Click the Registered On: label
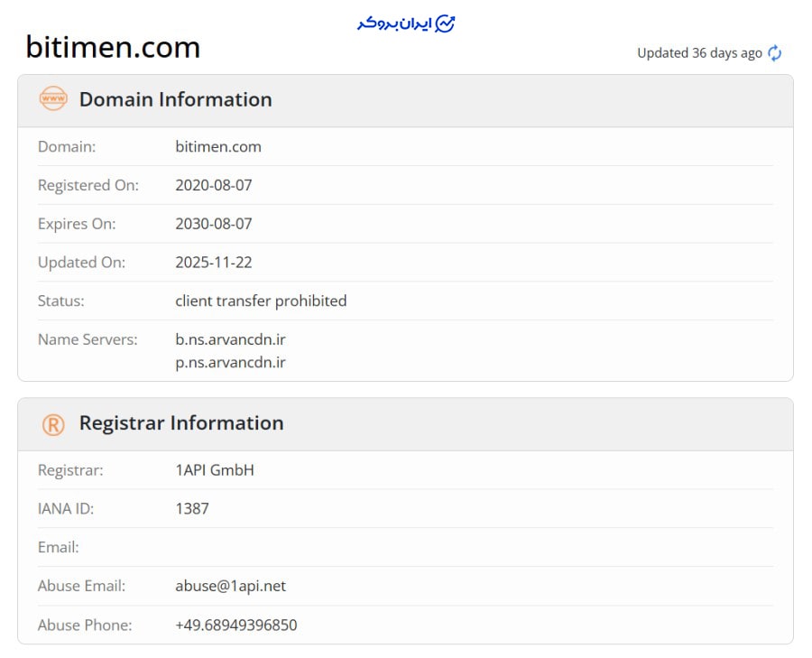The width and height of the screenshot is (812, 658). 88,185
